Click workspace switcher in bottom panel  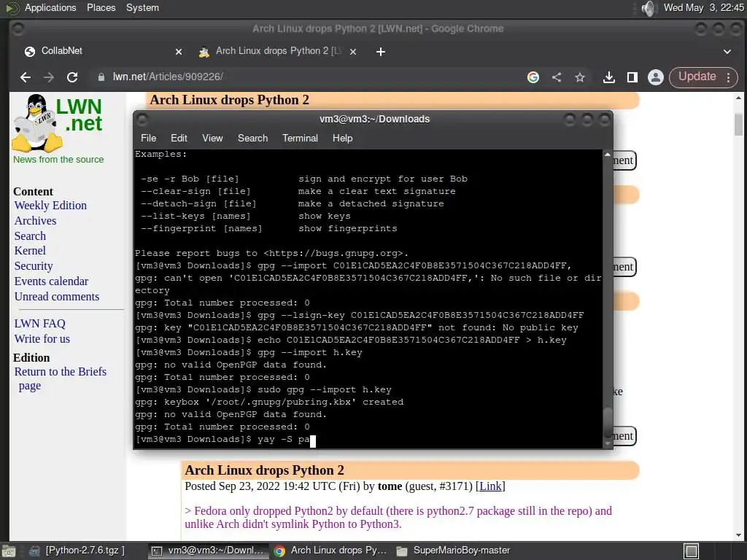pos(692,551)
